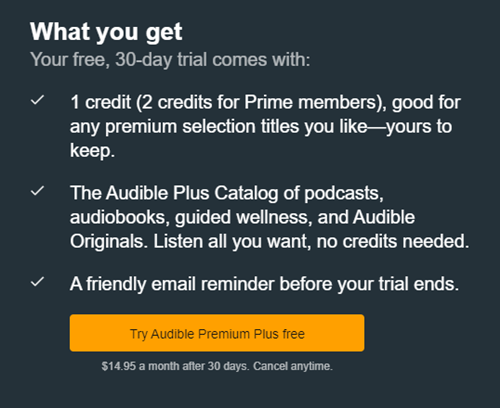Click the word keep ending first benefit
Screen dimensions: 500x408
click(x=92, y=151)
